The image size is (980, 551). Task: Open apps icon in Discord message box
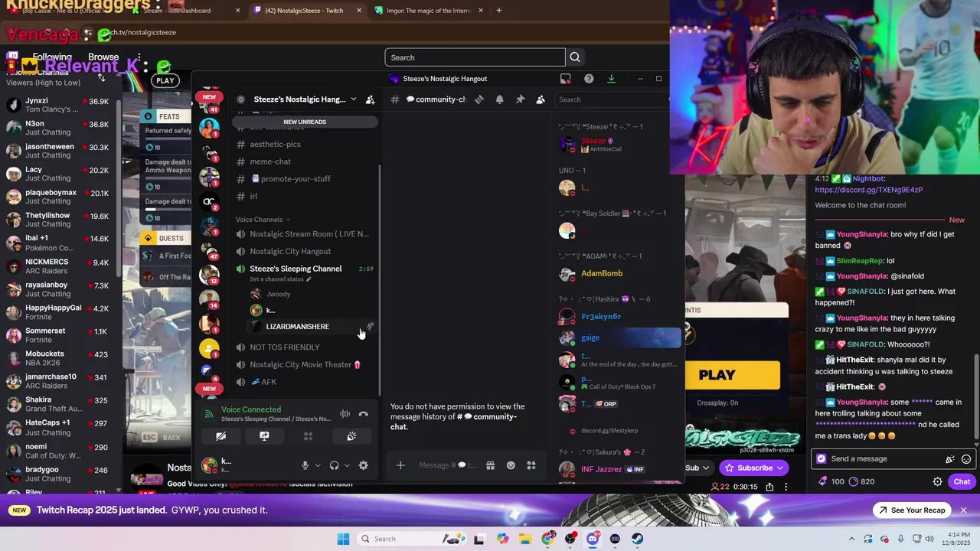click(x=531, y=465)
